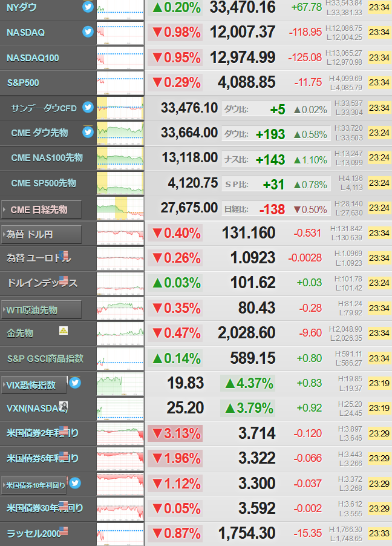Click the US flag on 米国債券2年利回り
Screen dimensions: 392x546
tap(64, 430)
